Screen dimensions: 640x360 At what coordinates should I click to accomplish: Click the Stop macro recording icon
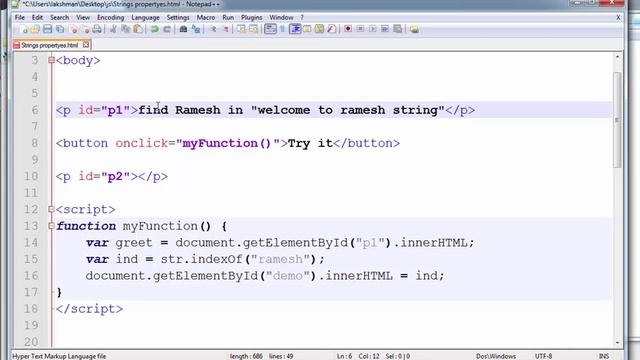360,29
